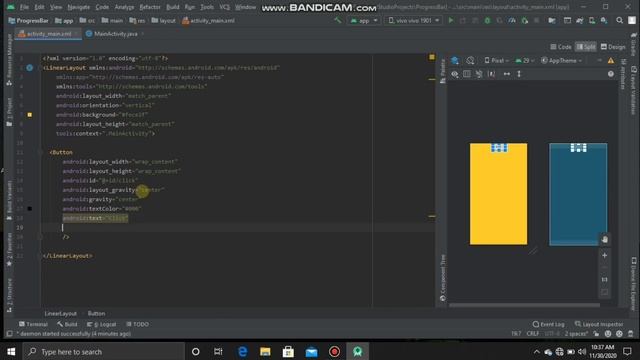Click the ProgressBar project breadcrumb
The width and height of the screenshot is (640, 360).
point(28,20)
